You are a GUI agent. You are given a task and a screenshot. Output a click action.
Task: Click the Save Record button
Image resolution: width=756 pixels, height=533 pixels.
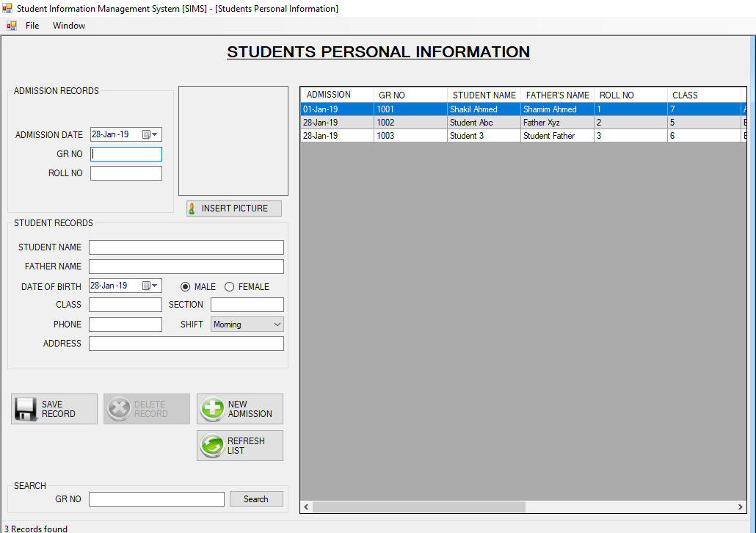[54, 409]
